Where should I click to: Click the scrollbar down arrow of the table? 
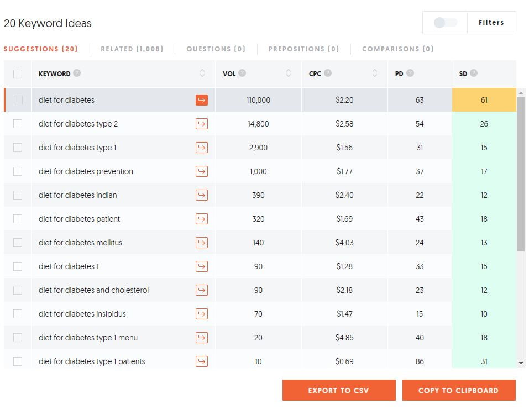(x=521, y=363)
